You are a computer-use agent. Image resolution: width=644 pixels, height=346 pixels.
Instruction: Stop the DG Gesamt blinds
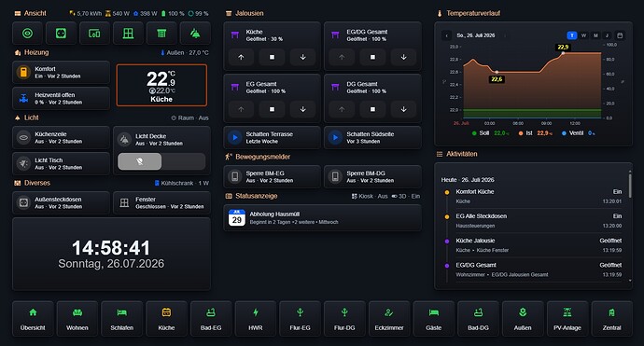(x=372, y=109)
